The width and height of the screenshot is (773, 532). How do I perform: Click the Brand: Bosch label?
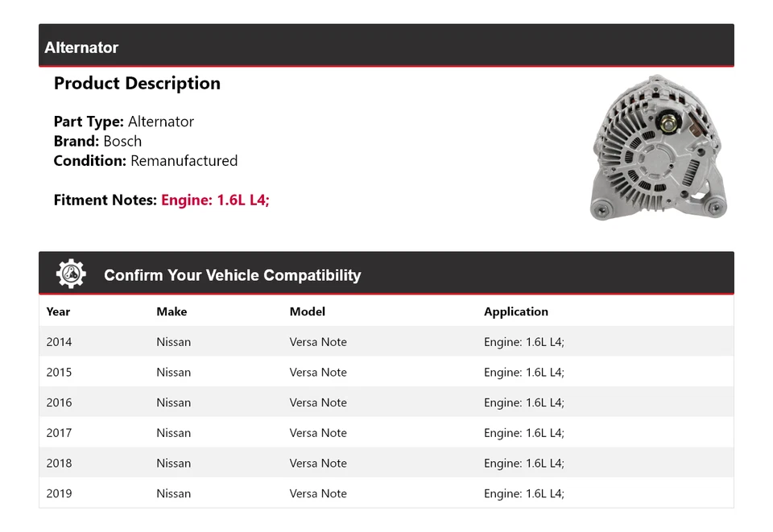(x=97, y=141)
